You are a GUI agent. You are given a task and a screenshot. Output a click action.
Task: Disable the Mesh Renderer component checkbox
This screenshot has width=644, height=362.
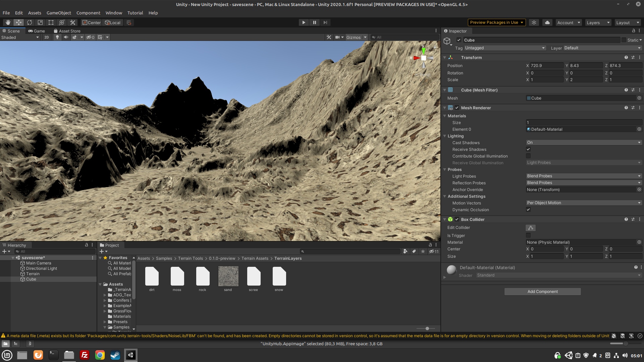click(457, 108)
